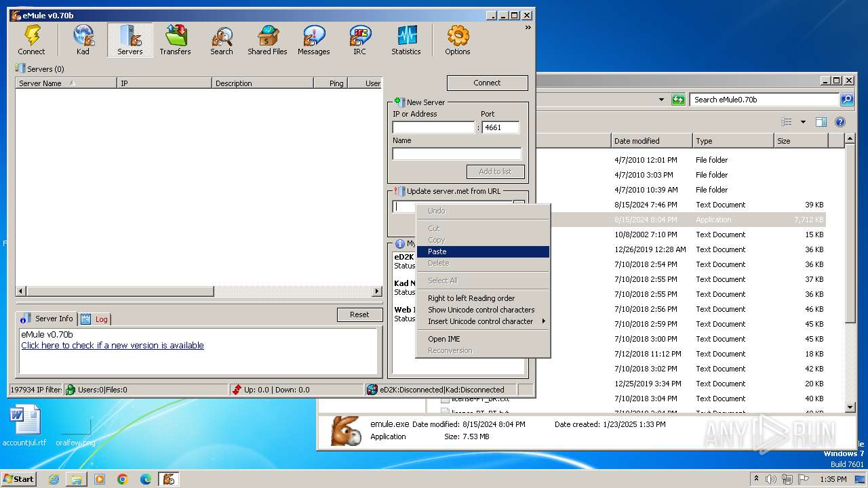Click the Users:0|Files:0 status bar icon
The image size is (868, 488).
[x=70, y=390]
